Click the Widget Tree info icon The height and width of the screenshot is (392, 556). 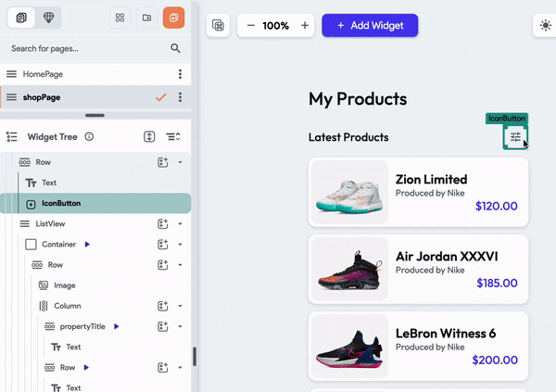click(x=89, y=136)
